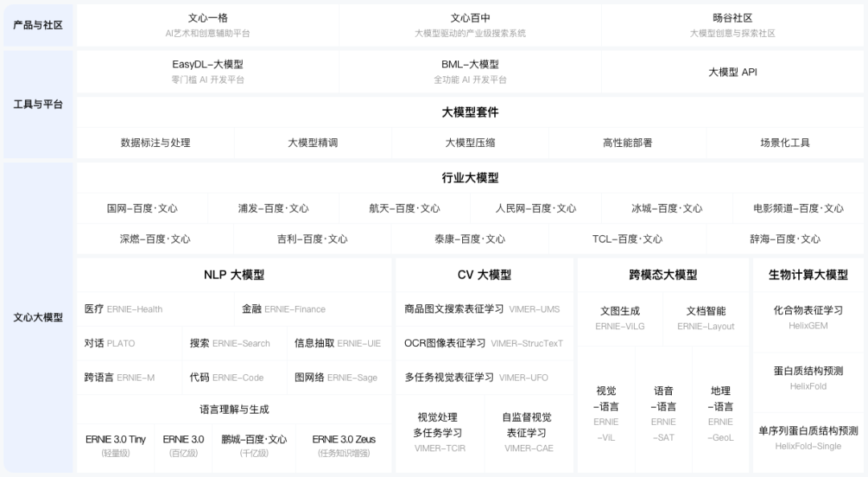Select 多任务视觉表征学习 VIMER-UFO row
Image resolution: width=868 pixels, height=477 pixels.
[485, 378]
